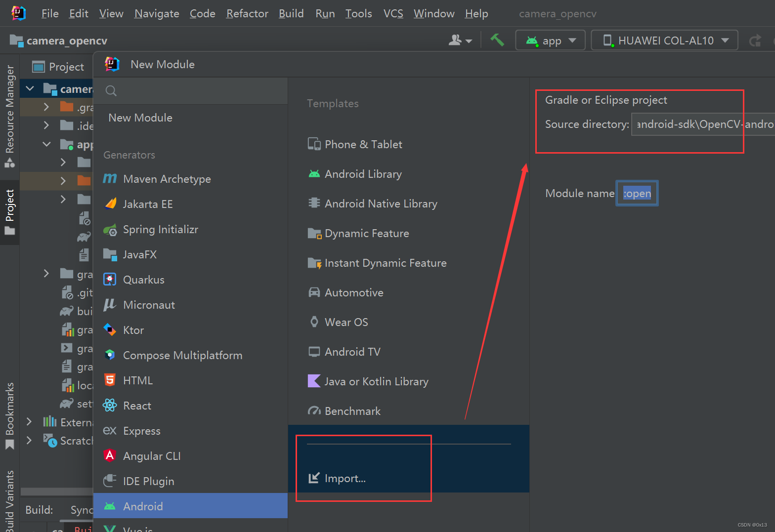Screen dimensions: 775x532
Task: Switch to the Sync tab in Build panel
Action: tap(81, 510)
